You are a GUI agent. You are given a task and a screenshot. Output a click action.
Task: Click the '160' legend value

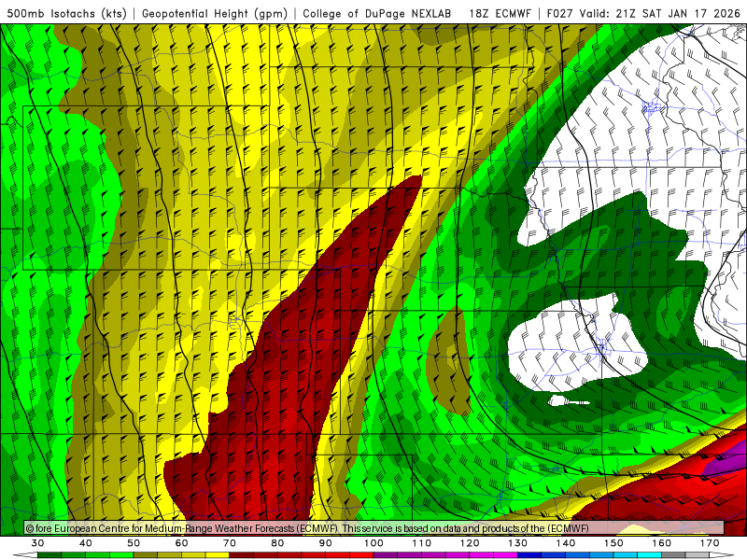(x=662, y=543)
